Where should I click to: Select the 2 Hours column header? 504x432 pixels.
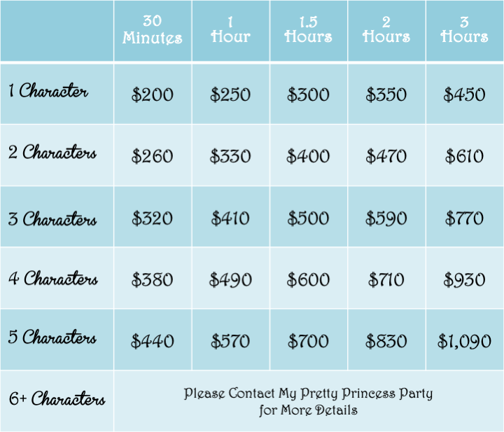386,29
